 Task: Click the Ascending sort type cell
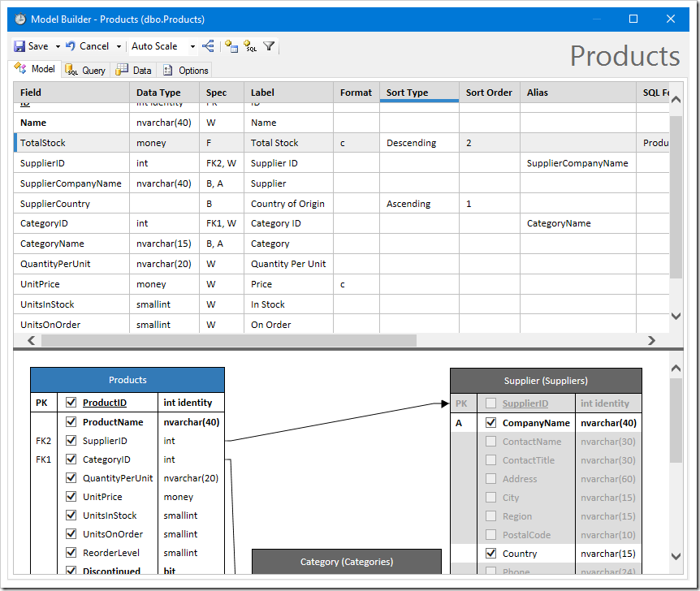[419, 204]
